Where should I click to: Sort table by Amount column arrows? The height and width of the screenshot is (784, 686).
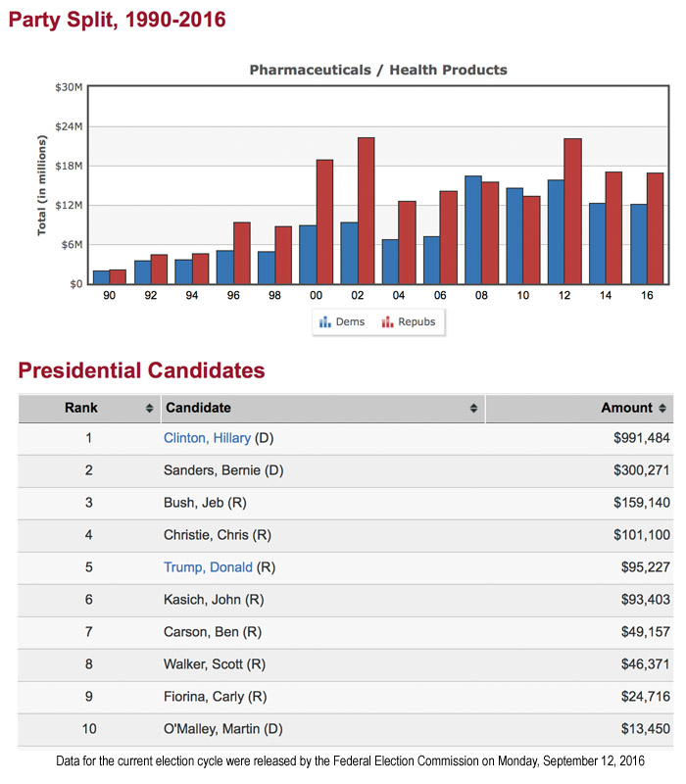[663, 408]
